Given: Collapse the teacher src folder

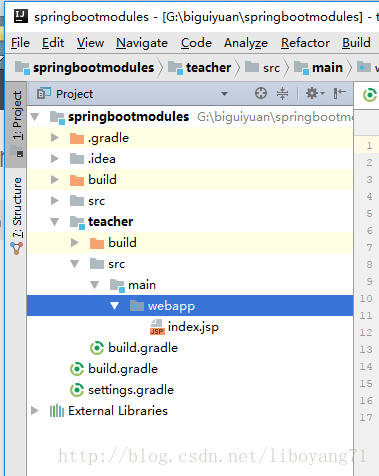Looking at the screenshot, I should [75, 264].
